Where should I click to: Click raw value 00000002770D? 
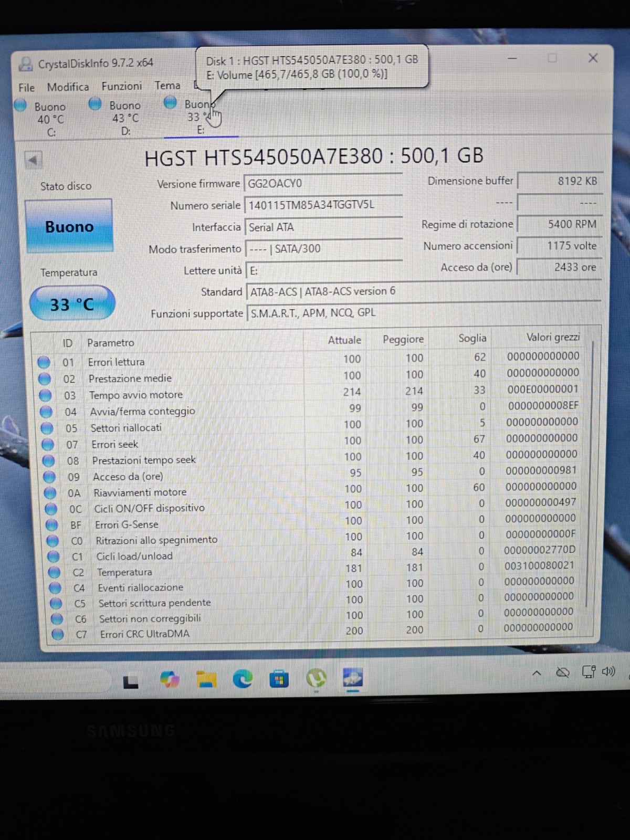point(540,550)
